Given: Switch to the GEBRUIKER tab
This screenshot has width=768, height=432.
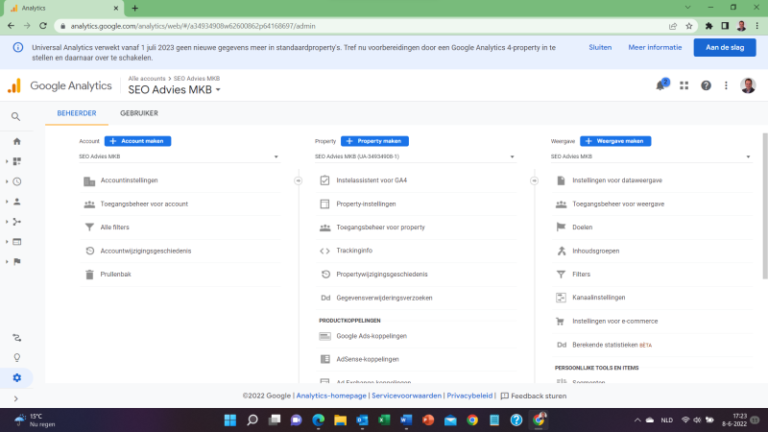Looking at the screenshot, I should click(139, 113).
